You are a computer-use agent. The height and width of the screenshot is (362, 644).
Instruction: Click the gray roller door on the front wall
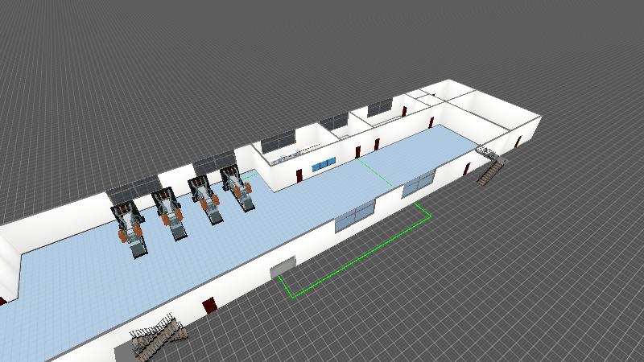(x=283, y=267)
